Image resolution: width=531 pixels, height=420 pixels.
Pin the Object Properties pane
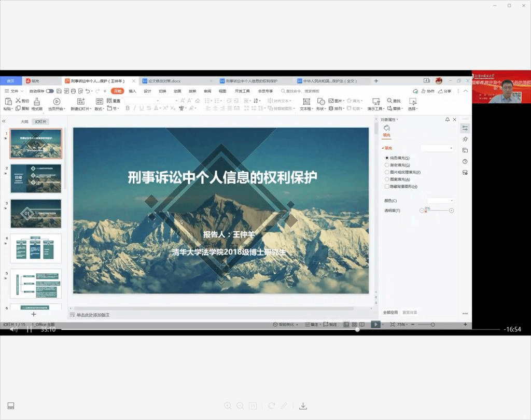coord(448,120)
